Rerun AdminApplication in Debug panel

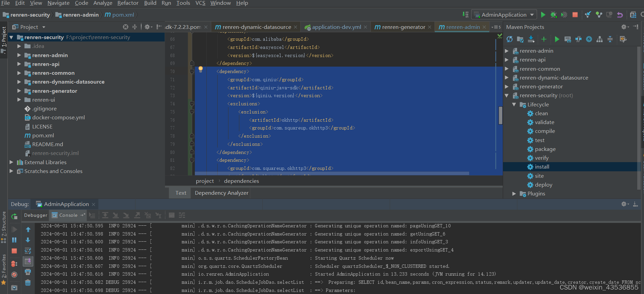pos(14,217)
